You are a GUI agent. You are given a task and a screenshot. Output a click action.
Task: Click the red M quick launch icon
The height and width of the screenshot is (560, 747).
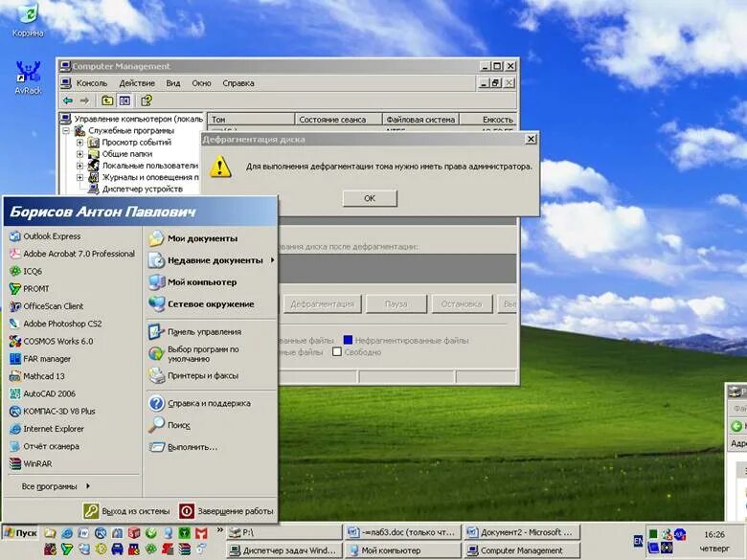click(201, 533)
